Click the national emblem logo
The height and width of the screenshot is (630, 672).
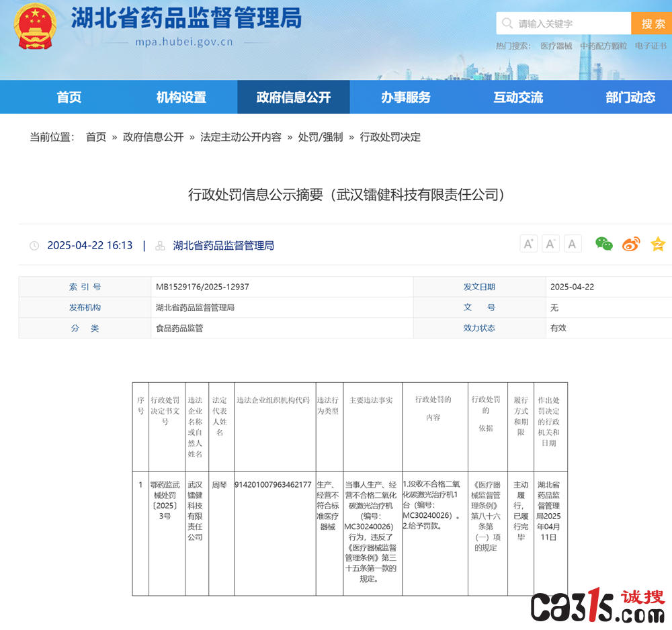[x=35, y=26]
